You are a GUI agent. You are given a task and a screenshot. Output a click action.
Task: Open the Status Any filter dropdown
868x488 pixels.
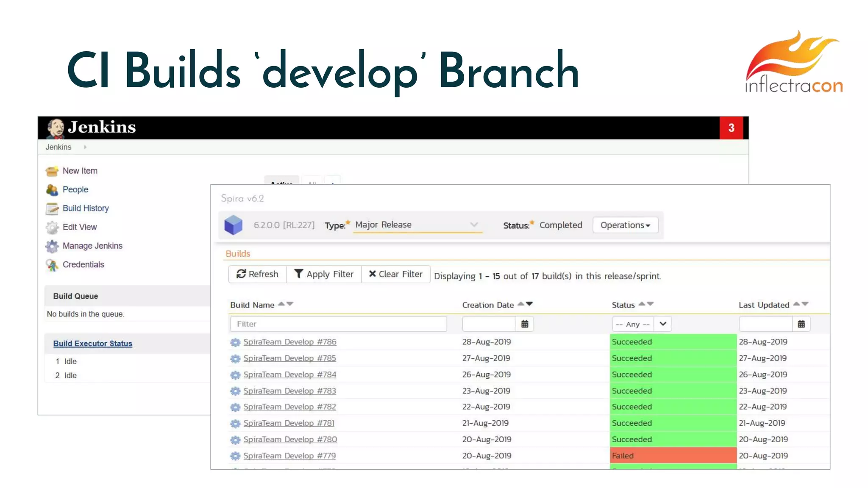642,324
